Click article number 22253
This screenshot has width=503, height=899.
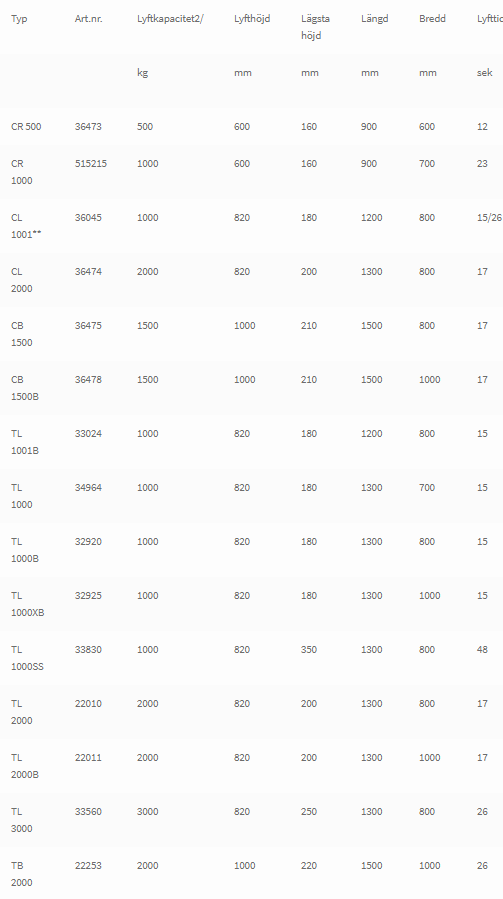click(88, 866)
